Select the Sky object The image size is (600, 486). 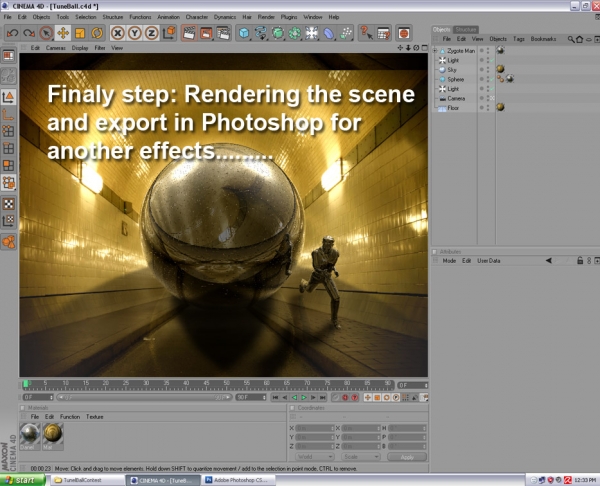[x=452, y=70]
